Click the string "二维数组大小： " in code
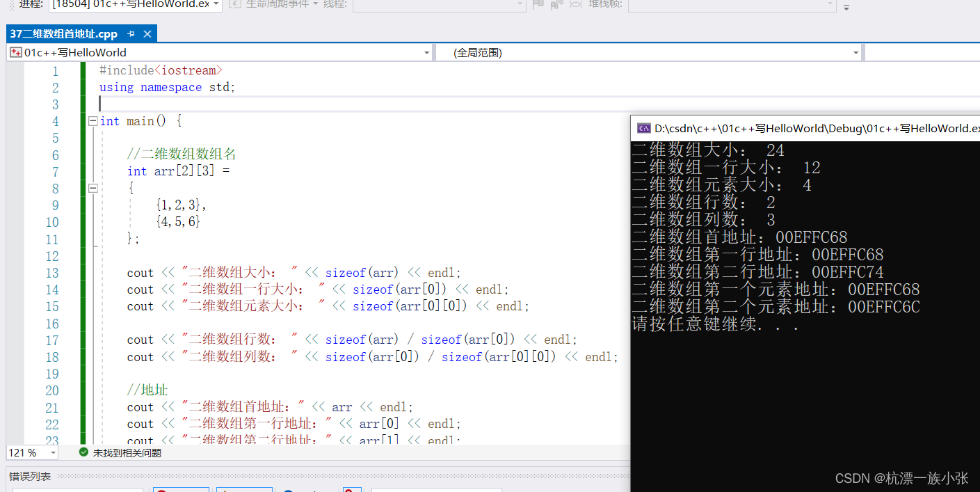 click(240, 273)
